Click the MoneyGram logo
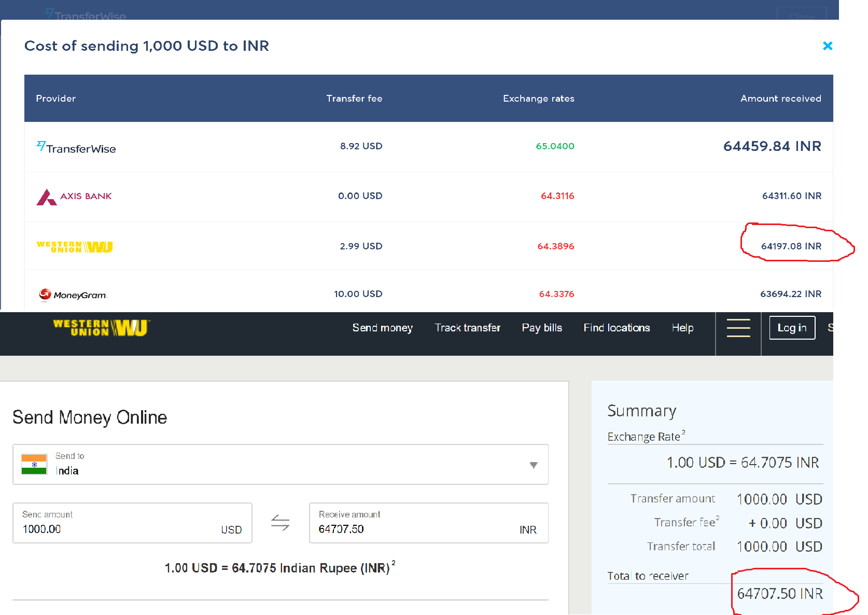The image size is (868, 615). (x=73, y=295)
